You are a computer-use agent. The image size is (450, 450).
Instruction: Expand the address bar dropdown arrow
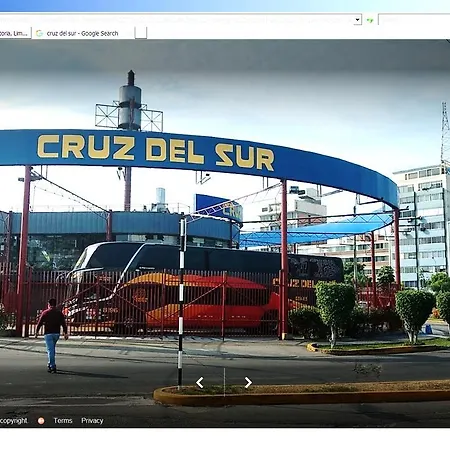click(x=357, y=20)
